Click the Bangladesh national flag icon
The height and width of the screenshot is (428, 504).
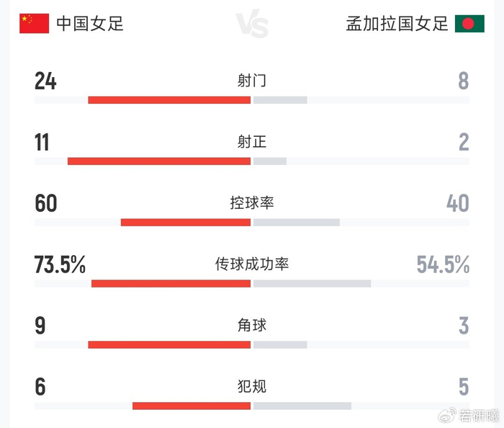pyautogui.click(x=469, y=24)
